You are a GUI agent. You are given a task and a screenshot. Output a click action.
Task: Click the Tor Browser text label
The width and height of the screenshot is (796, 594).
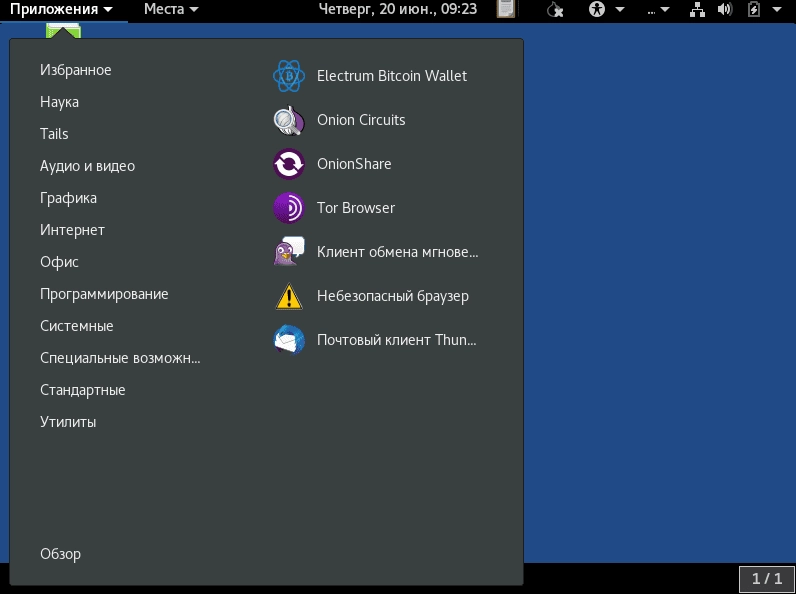(355, 208)
